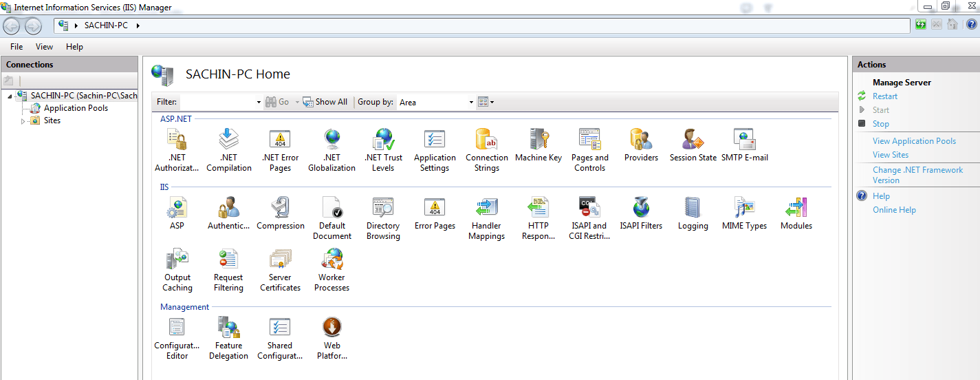Open .NET Error Pages icon
Viewport: 980px width, 380px height.
coord(280,150)
